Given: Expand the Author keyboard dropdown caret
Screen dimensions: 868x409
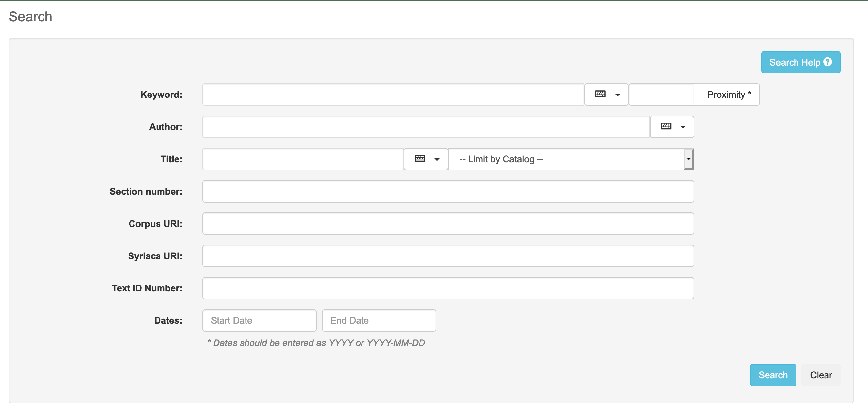Looking at the screenshot, I should click(x=683, y=127).
